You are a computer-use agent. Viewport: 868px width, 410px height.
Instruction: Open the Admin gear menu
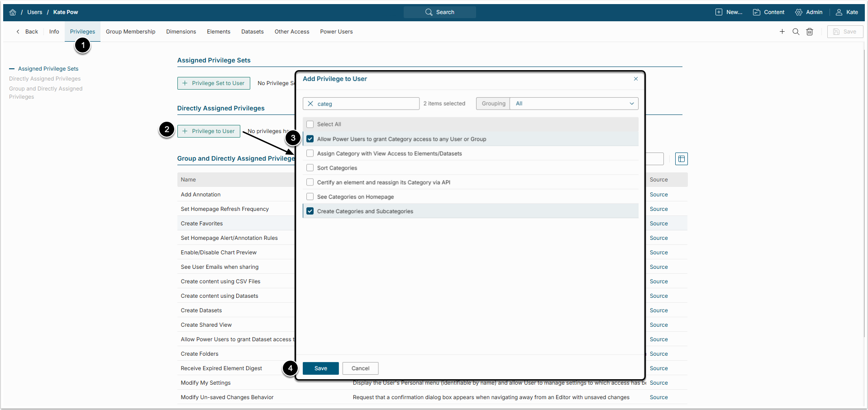[x=809, y=12]
